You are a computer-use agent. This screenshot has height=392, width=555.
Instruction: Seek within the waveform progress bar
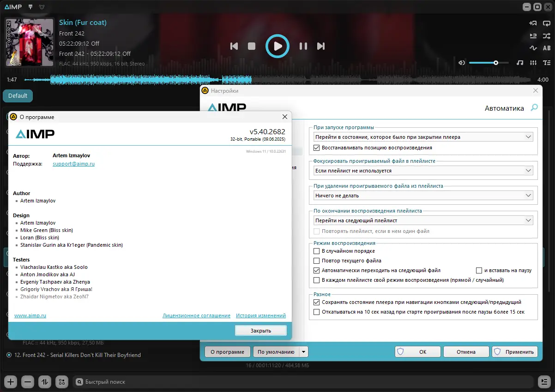click(277, 80)
